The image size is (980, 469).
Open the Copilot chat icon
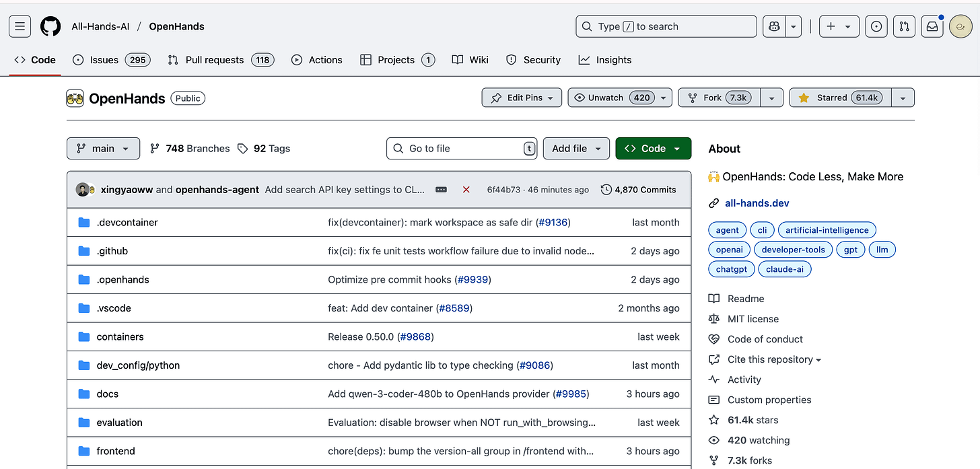774,26
